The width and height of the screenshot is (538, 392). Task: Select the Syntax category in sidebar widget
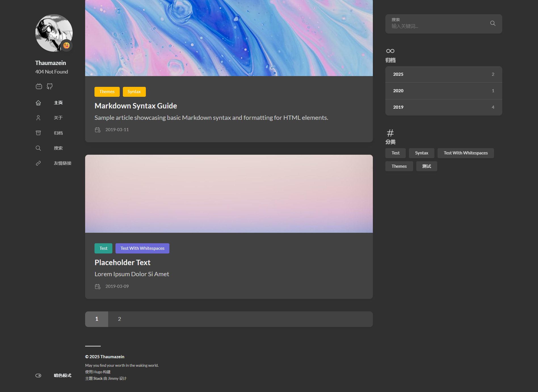pos(421,153)
